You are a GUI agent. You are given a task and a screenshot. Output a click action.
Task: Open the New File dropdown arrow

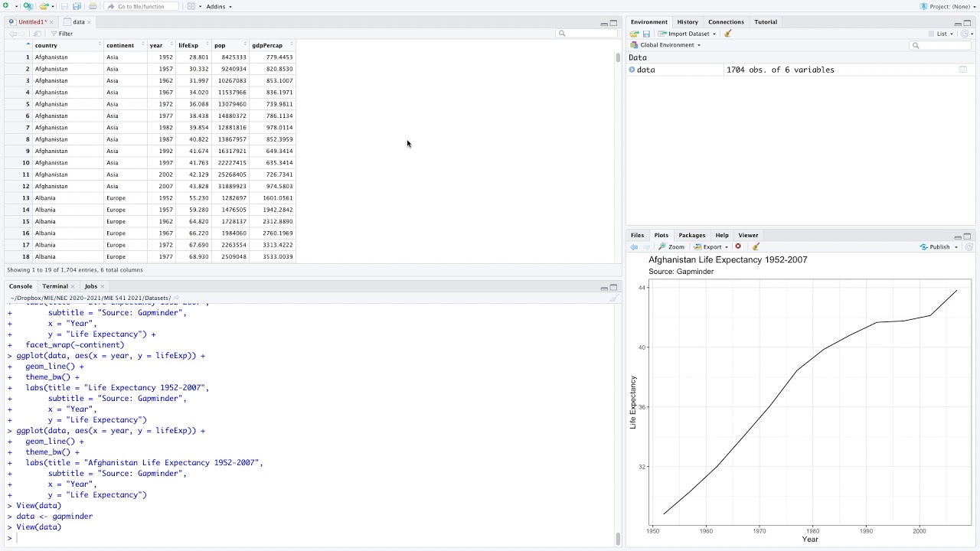tap(16, 6)
